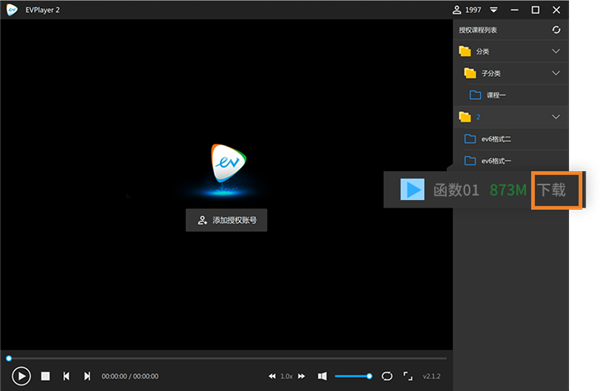Minimize the EVPlayer 2 window
Image resolution: width=600 pixels, height=391 pixels.
click(515, 10)
